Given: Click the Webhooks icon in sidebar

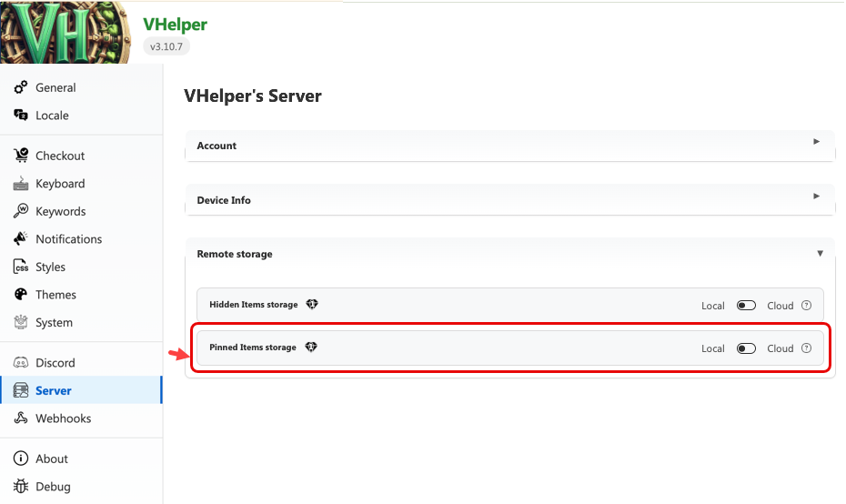Looking at the screenshot, I should pyautogui.click(x=20, y=418).
